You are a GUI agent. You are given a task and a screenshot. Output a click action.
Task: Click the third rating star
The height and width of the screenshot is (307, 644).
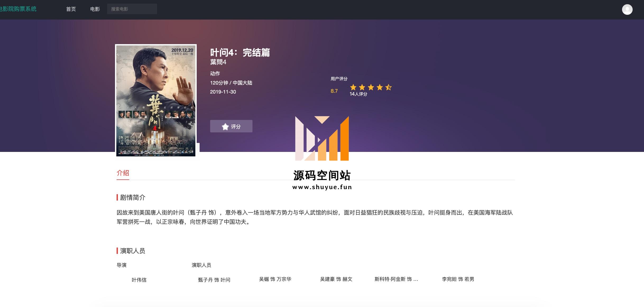[371, 87]
